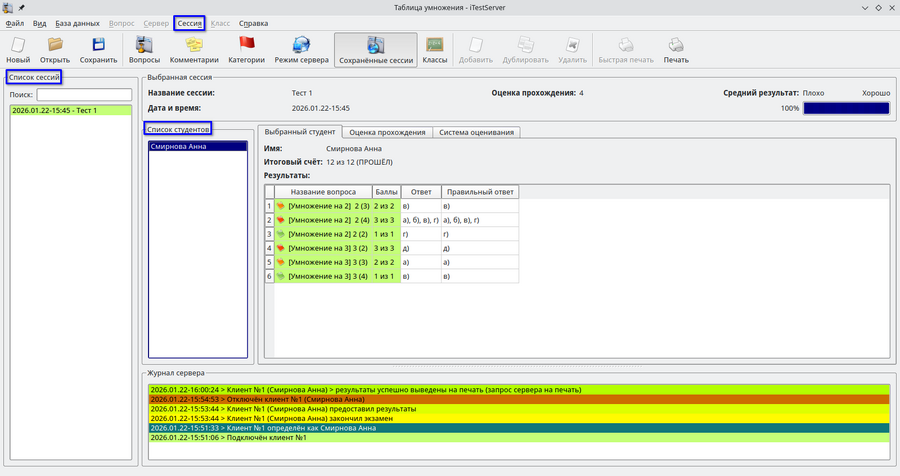Sort by Баллы column header
This screenshot has width=900, height=476.
pos(386,191)
